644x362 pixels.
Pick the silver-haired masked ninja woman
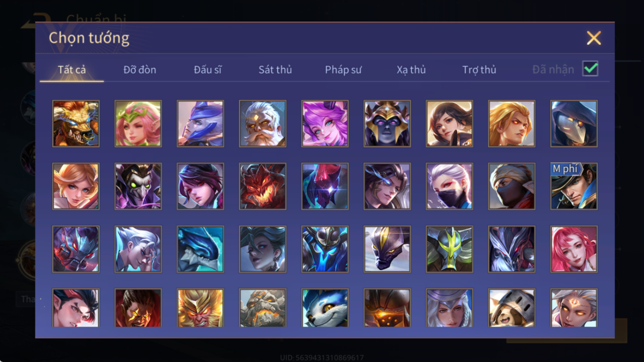(449, 187)
